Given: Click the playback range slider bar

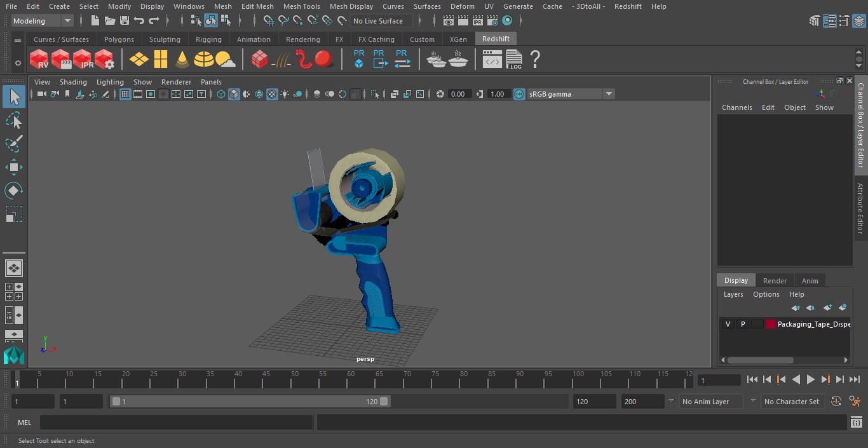Looking at the screenshot, I should click(250, 402).
